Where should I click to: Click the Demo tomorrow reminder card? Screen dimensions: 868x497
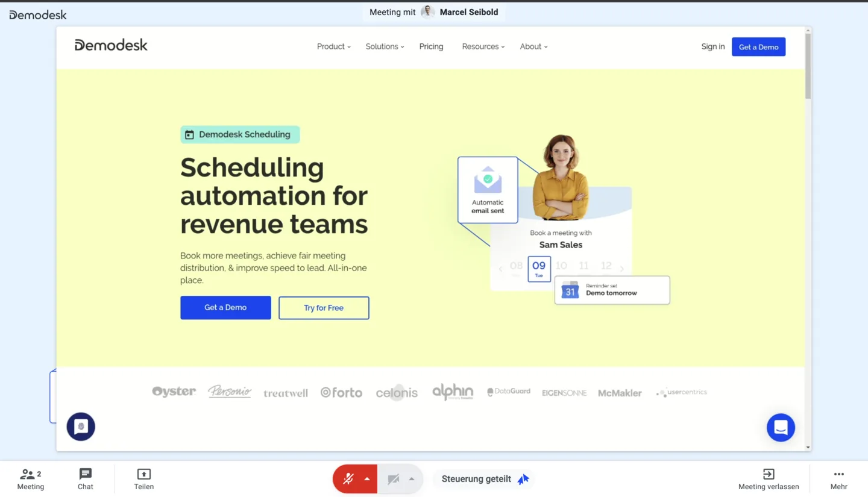pyautogui.click(x=612, y=290)
